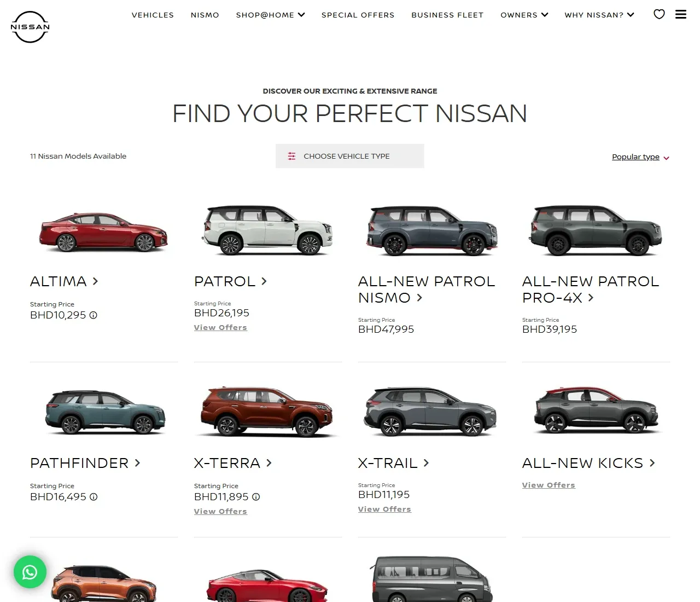Click info icon beside X-Terra price

(x=256, y=497)
